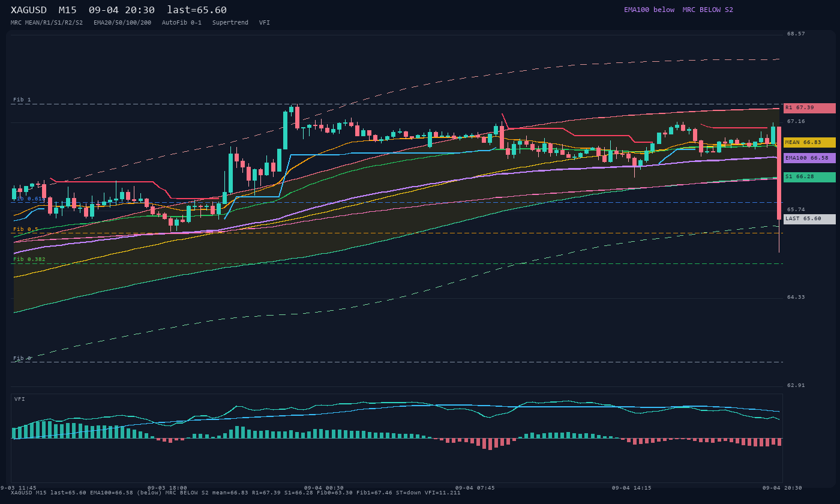840x504 pixels.
Task: Click the "09-03 18:00" time axis label
Action: 167,488
